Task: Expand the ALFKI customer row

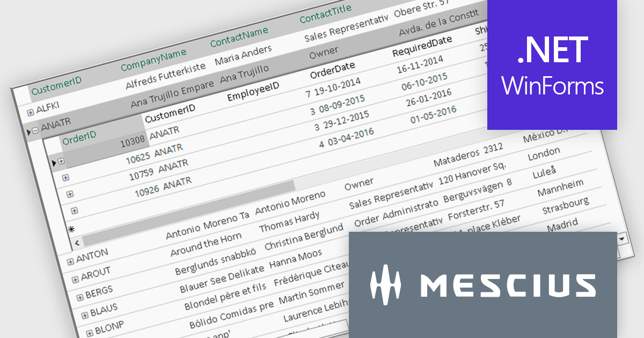Action: (x=30, y=112)
